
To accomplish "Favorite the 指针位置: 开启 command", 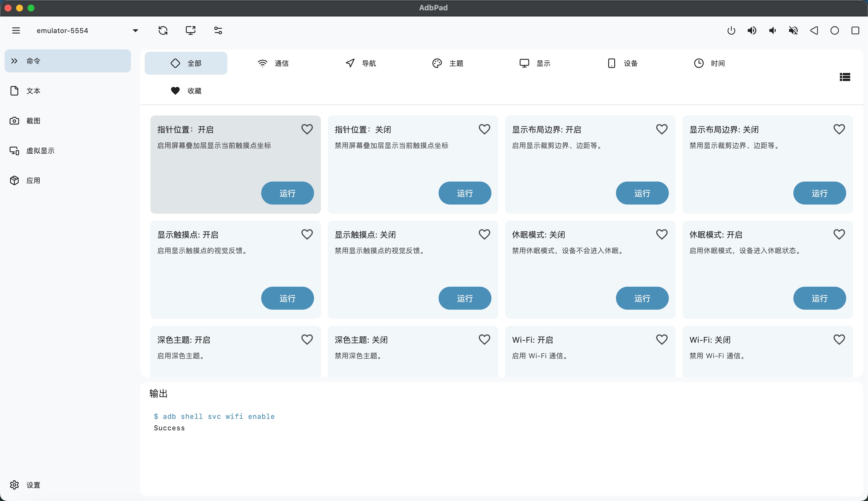I will [307, 129].
